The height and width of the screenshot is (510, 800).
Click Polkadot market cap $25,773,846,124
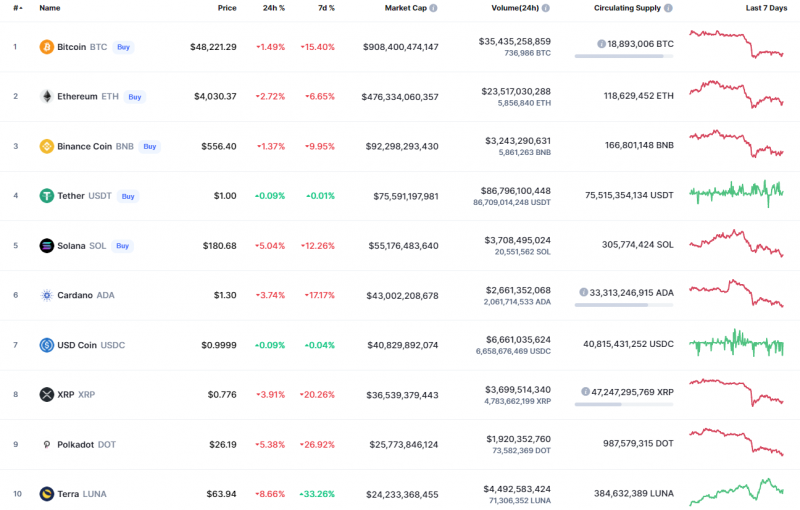coord(404,445)
